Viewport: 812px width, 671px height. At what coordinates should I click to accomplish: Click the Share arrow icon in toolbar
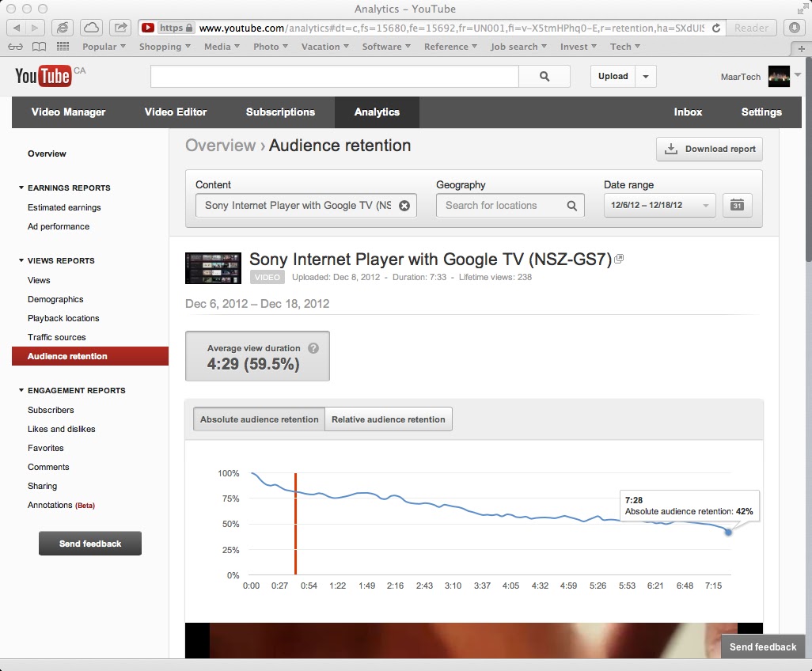click(120, 28)
